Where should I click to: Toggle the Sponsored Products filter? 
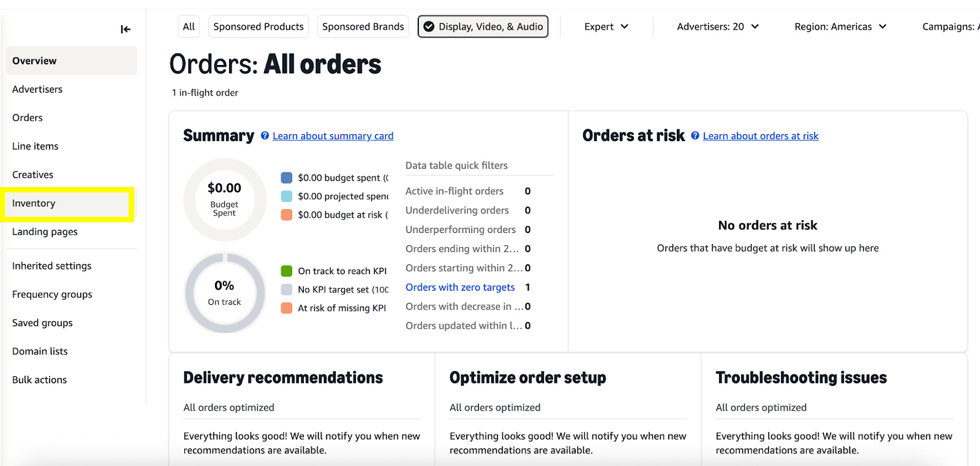[258, 26]
